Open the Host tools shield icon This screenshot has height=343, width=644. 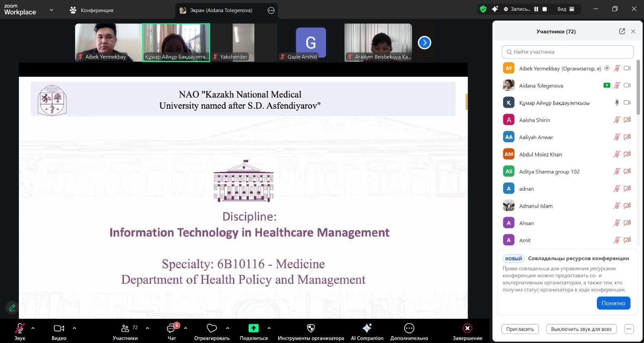(x=310, y=328)
